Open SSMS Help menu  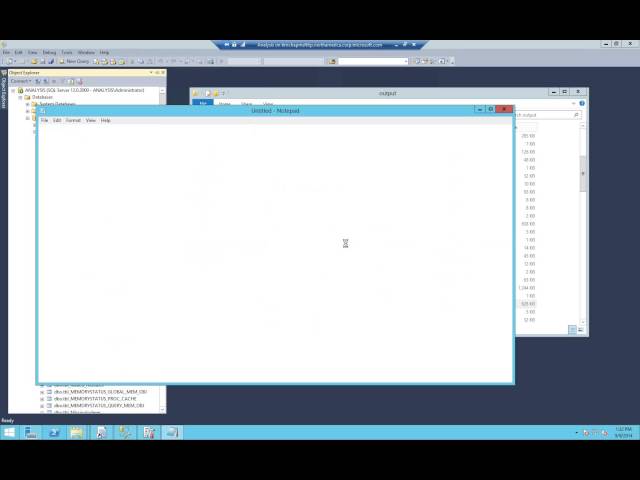coord(104,52)
